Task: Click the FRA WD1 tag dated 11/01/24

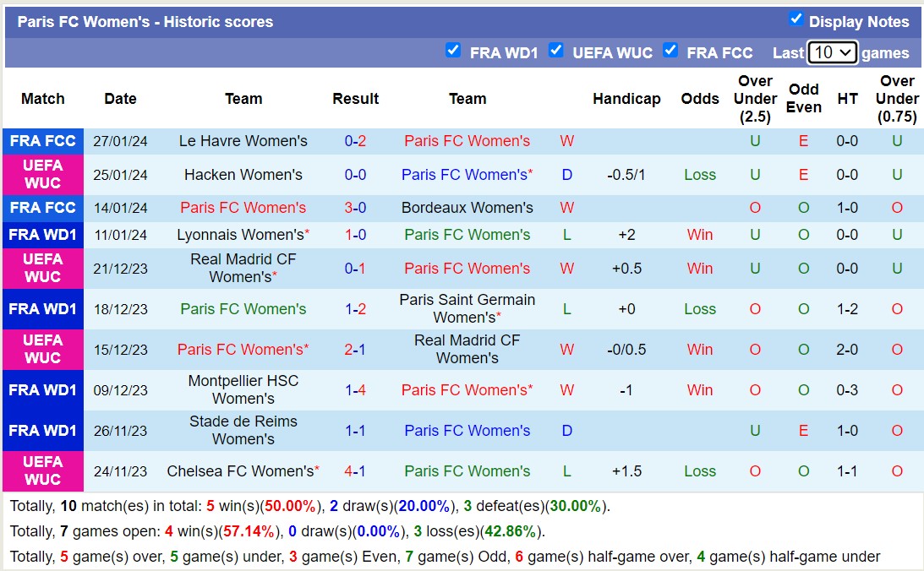Action: [x=43, y=235]
